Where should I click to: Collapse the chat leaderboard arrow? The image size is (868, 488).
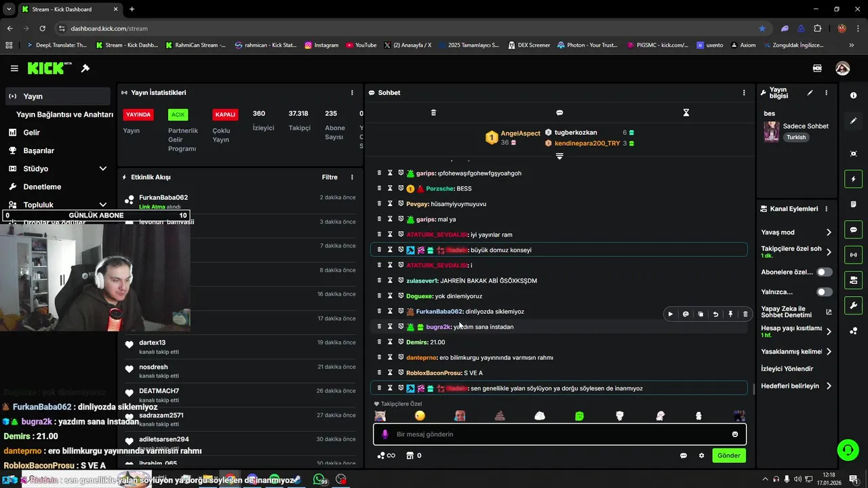coord(559,157)
